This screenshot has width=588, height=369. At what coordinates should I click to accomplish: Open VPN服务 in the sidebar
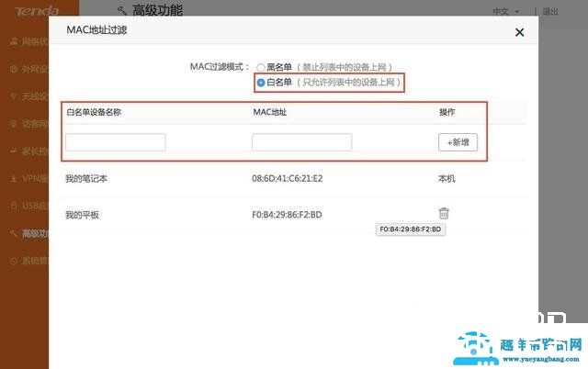point(29,179)
